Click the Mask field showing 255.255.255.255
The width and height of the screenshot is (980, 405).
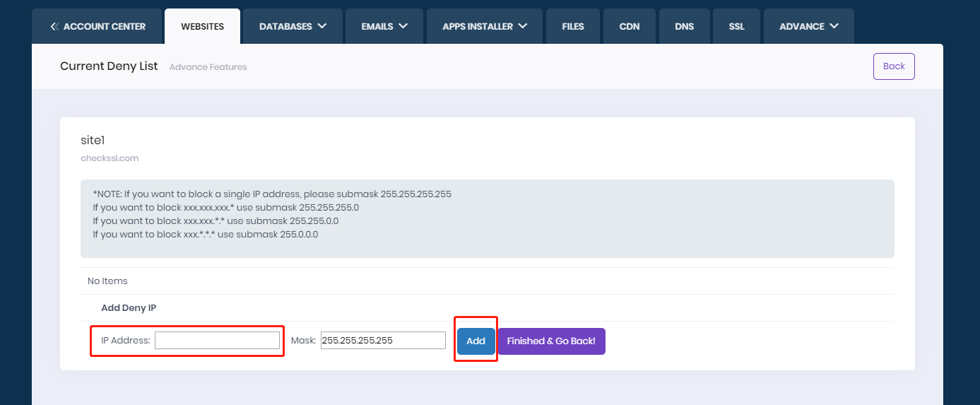coord(383,341)
